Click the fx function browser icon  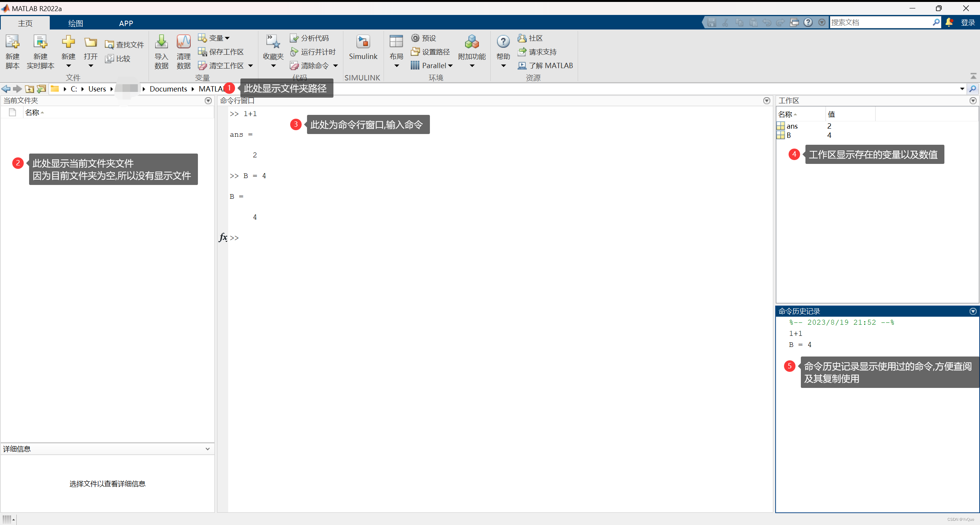pos(223,237)
